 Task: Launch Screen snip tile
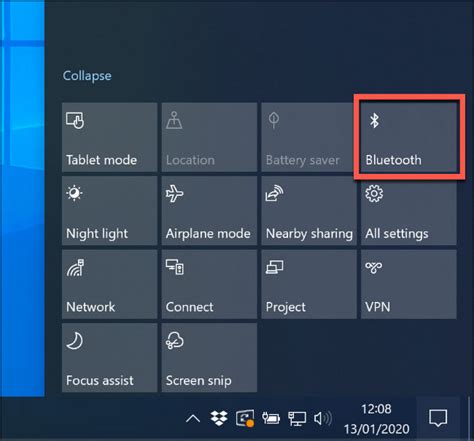click(x=209, y=358)
